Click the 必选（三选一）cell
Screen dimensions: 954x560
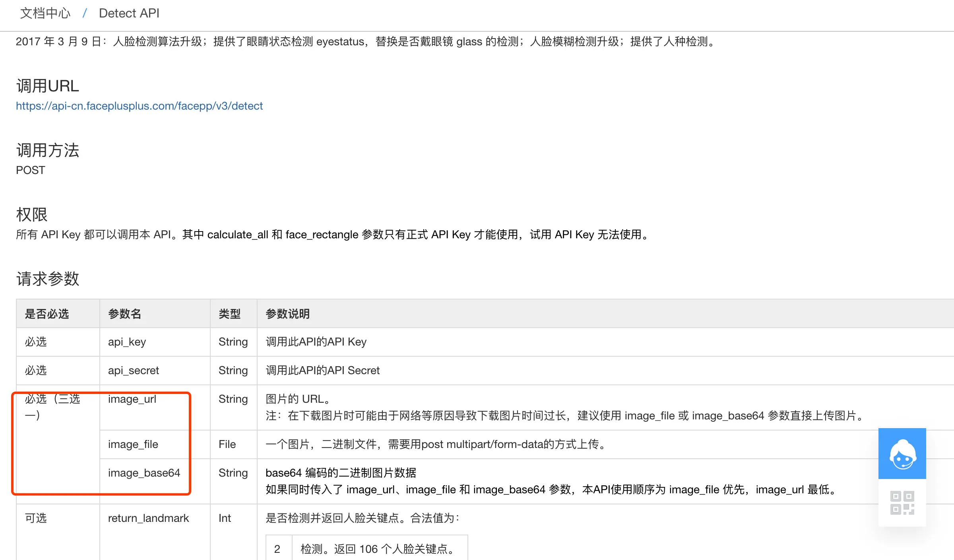coord(52,407)
